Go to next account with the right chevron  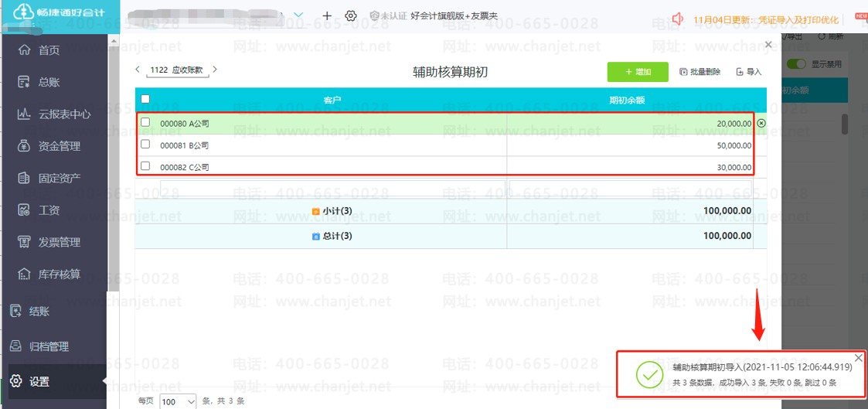pyautogui.click(x=215, y=70)
